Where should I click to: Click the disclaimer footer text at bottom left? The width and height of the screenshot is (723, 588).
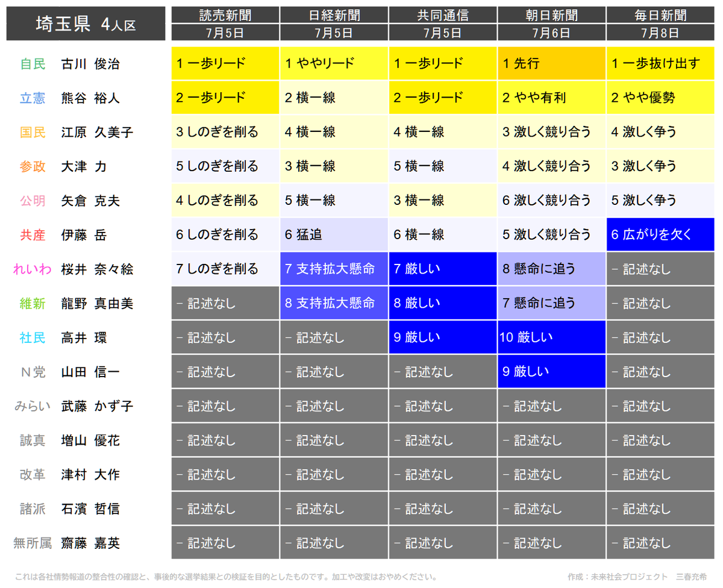(x=225, y=577)
